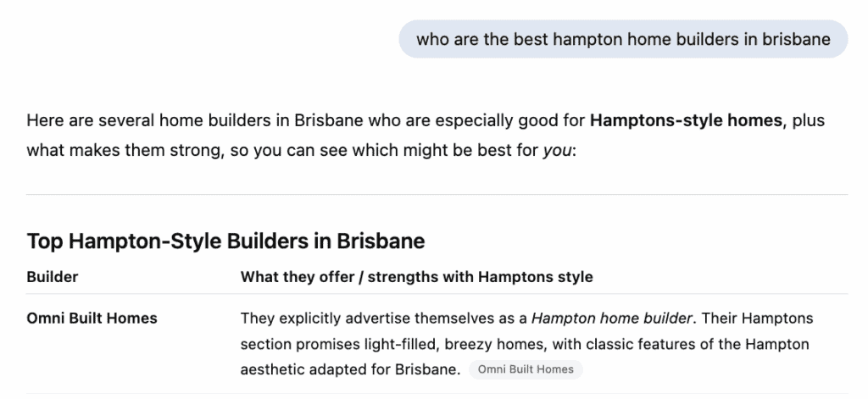Click the bold "Hamptons-style homes" text
This screenshot has width=868, height=399.
click(685, 120)
